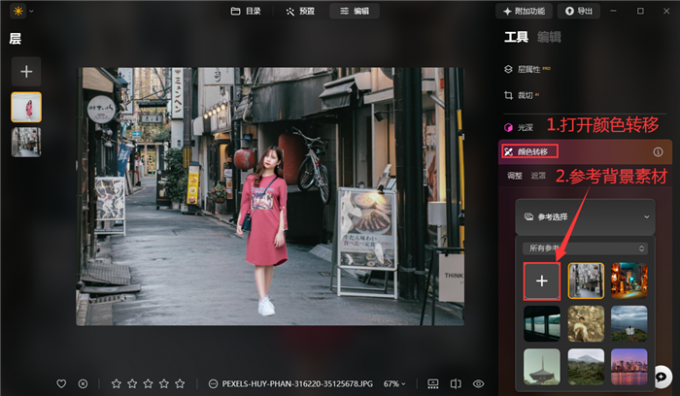Viewport: 680px width, 396px height.
Task: Toggle the reject flag circle icon
Action: coord(83,384)
